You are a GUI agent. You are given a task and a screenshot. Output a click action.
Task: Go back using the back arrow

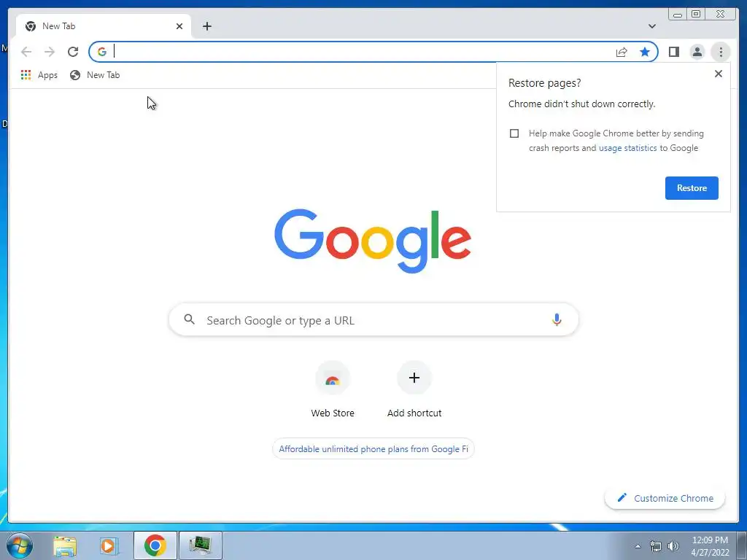(26, 52)
